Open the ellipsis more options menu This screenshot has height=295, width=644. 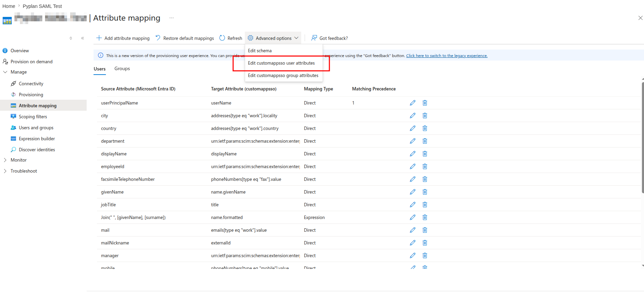point(172,18)
